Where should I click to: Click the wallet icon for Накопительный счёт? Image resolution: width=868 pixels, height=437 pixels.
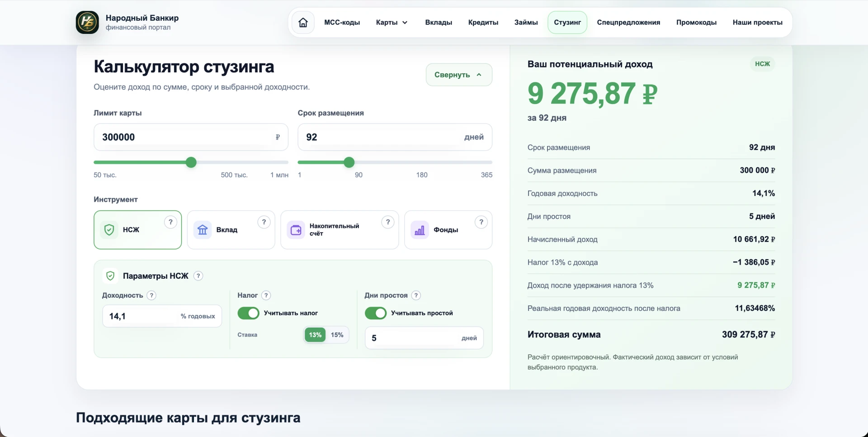(x=296, y=230)
